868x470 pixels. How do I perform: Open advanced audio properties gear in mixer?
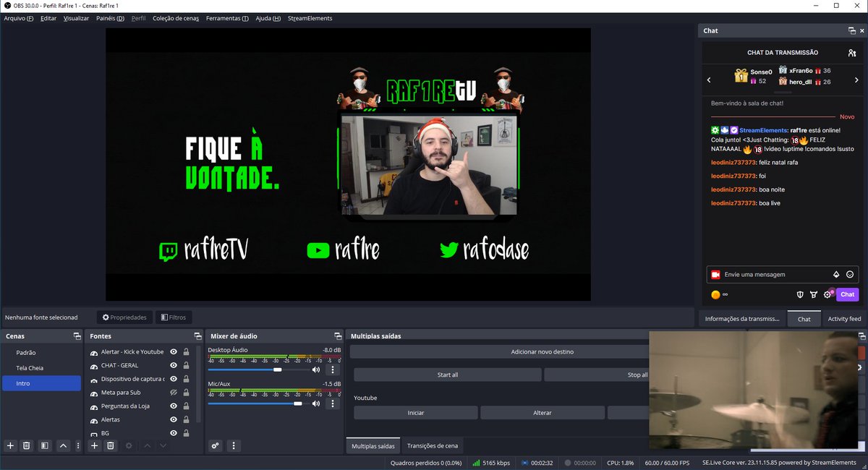coord(215,446)
